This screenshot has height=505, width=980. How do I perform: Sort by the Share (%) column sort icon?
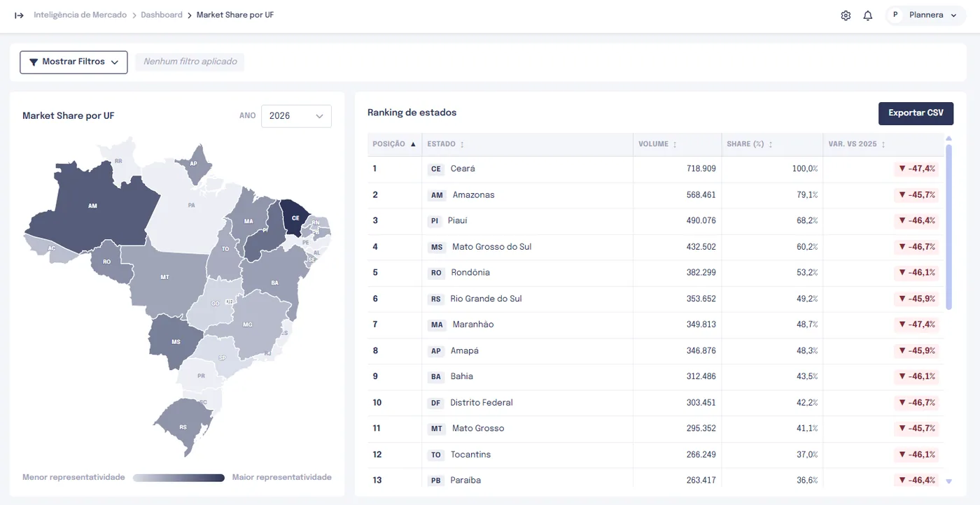(x=771, y=145)
